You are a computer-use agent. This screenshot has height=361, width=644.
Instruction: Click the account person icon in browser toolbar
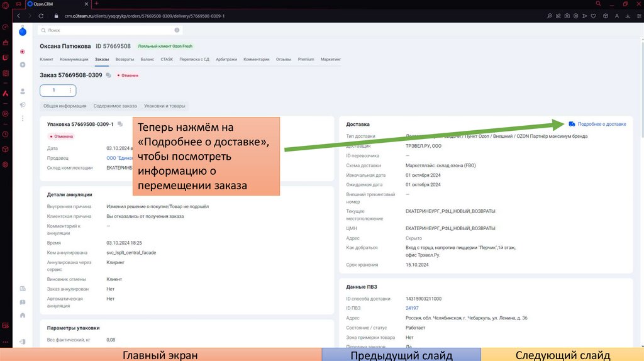(x=617, y=16)
